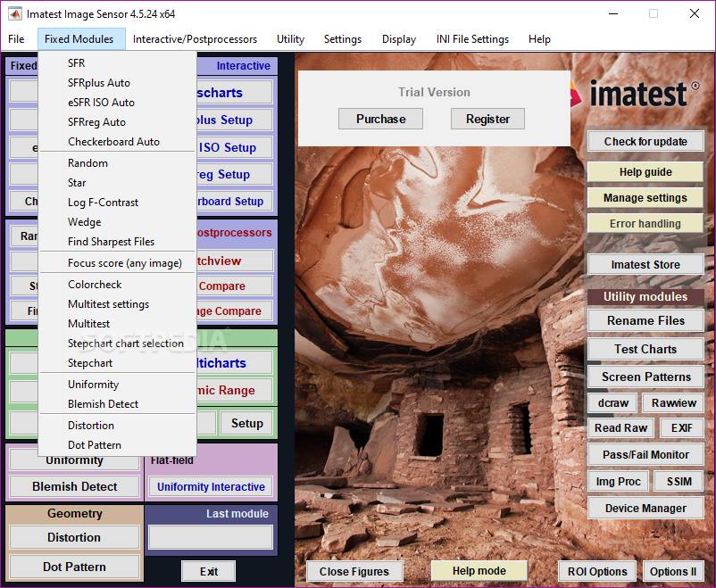The width and height of the screenshot is (716, 588).
Task: Choose Random in the dropdown menu
Action: click(118, 163)
